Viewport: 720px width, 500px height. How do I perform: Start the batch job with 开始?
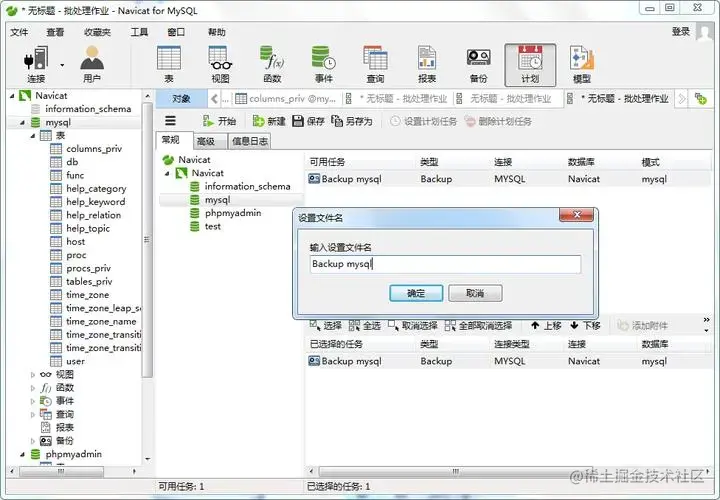pos(219,121)
